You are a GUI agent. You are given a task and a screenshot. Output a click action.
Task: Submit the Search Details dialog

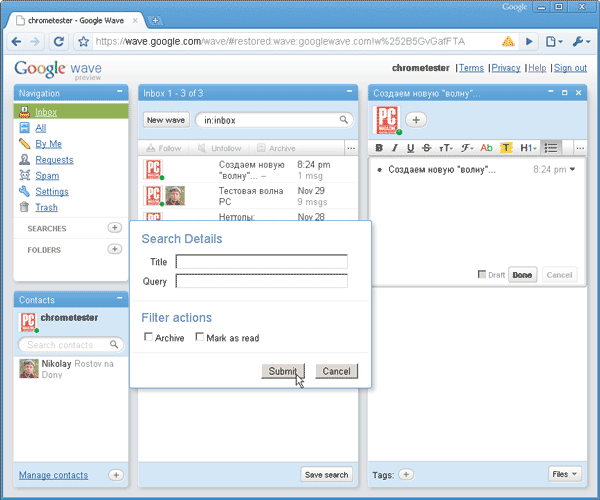[283, 371]
